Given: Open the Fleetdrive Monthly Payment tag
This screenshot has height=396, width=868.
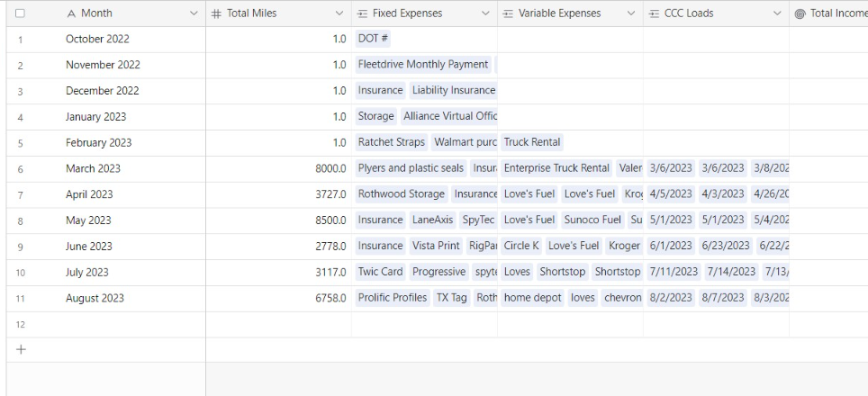Looking at the screenshot, I should (423, 65).
